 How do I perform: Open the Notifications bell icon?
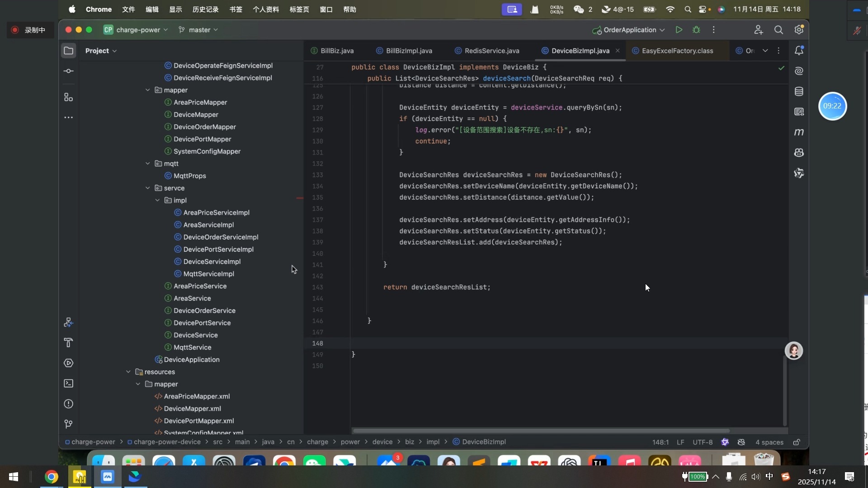799,51
